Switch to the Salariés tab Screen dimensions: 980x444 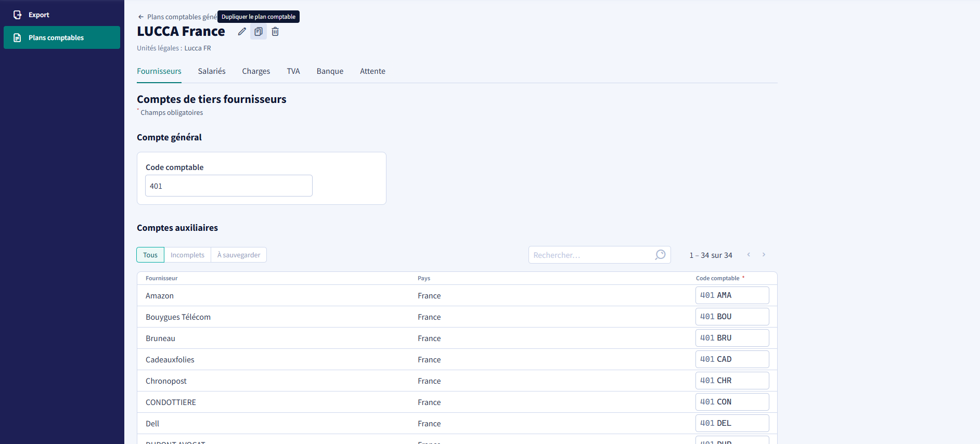tap(212, 71)
